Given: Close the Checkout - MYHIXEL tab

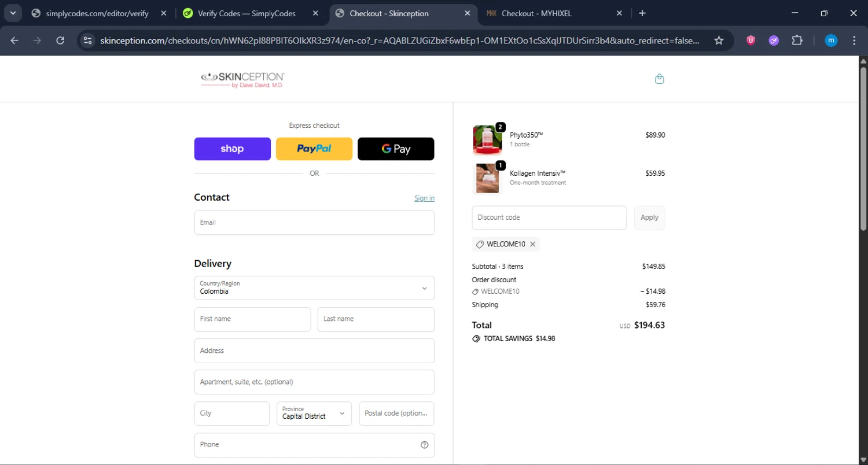Looking at the screenshot, I should 619,13.
